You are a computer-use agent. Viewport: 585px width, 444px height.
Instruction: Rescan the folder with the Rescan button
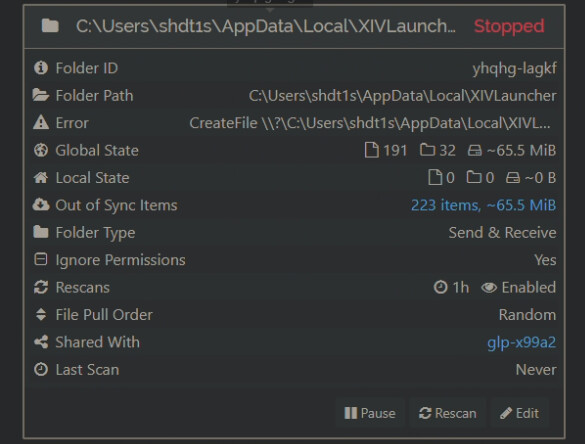(x=447, y=413)
